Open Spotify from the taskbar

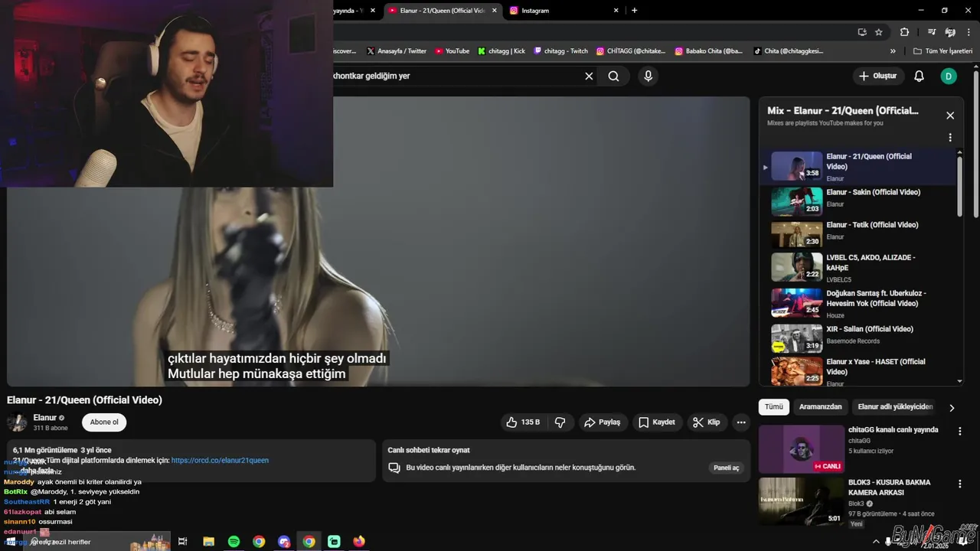point(234,542)
